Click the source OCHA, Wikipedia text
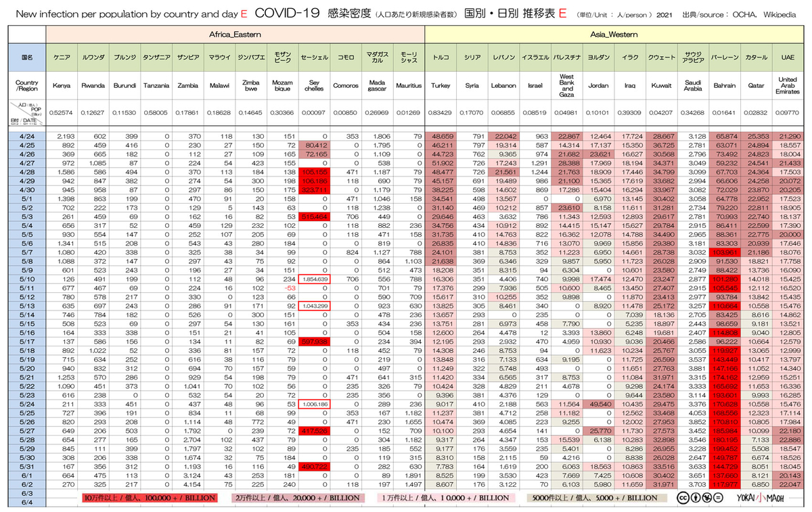 click(738, 15)
